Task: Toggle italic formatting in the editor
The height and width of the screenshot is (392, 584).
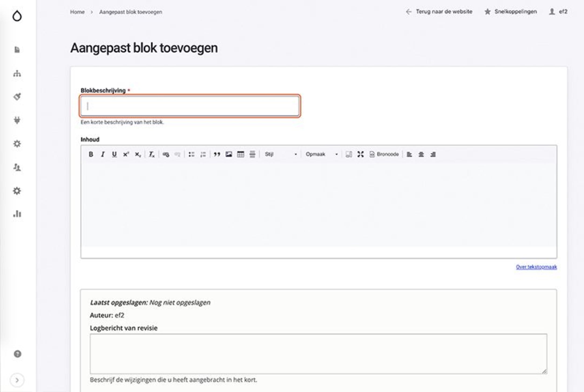Action: point(103,154)
